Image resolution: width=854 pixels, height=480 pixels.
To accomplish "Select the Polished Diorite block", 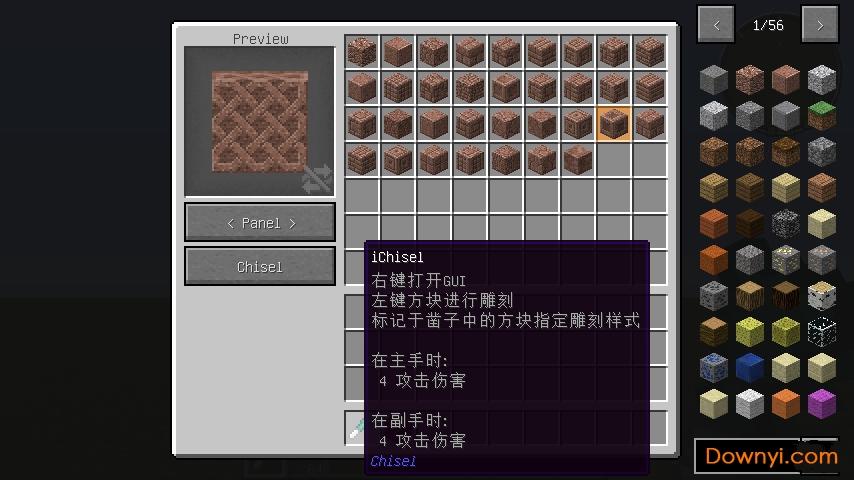I will [713, 116].
